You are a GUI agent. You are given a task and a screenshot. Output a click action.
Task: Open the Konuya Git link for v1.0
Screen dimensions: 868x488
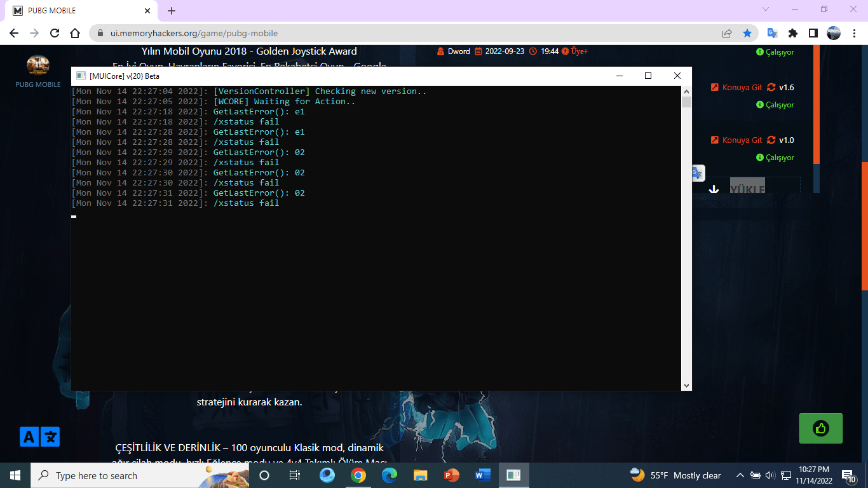pyautogui.click(x=736, y=140)
